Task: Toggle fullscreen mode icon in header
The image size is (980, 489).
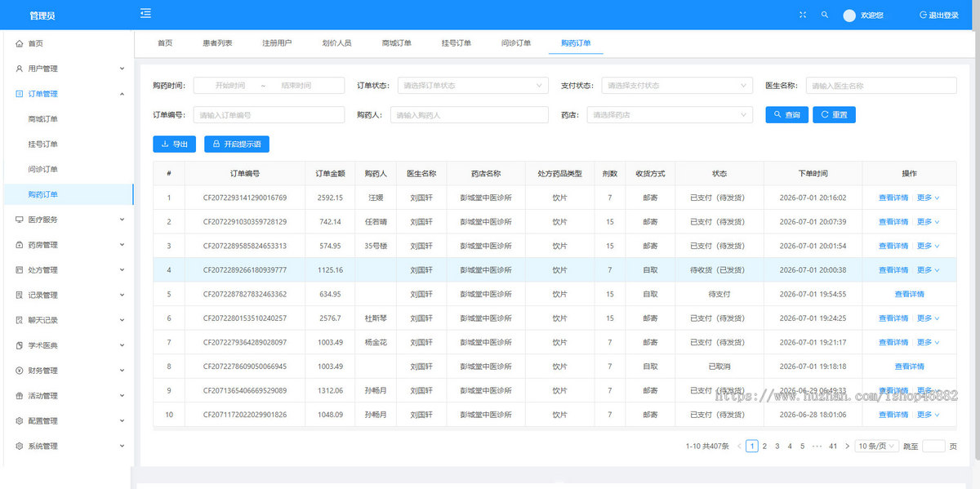Action: [x=802, y=15]
